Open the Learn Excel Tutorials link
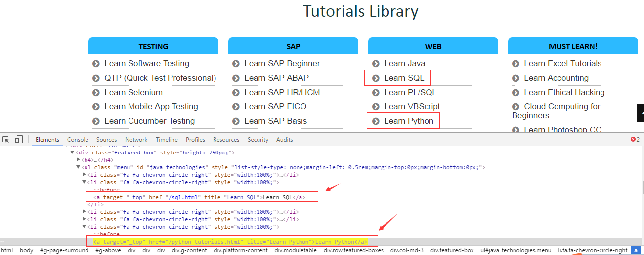The height and width of the screenshot is (255, 644). (563, 64)
